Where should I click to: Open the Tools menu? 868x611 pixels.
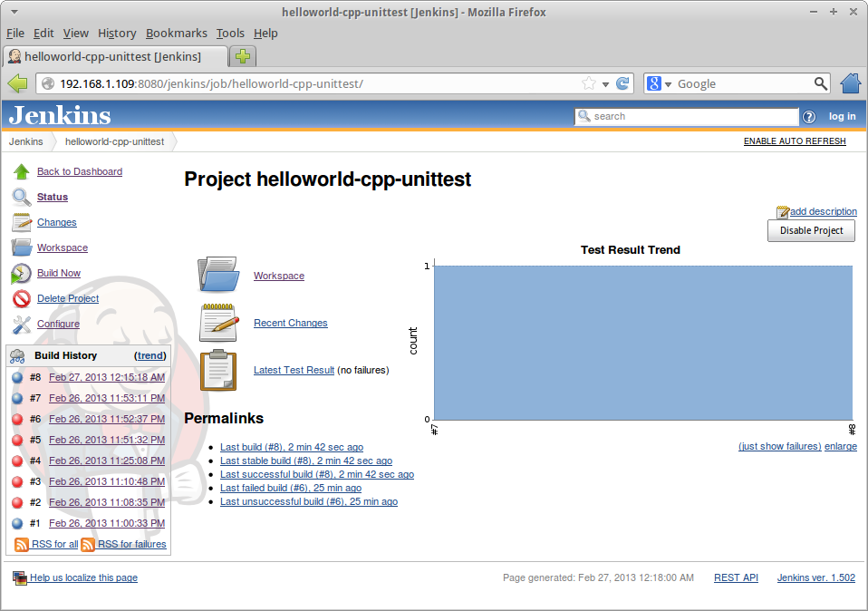pyautogui.click(x=230, y=34)
